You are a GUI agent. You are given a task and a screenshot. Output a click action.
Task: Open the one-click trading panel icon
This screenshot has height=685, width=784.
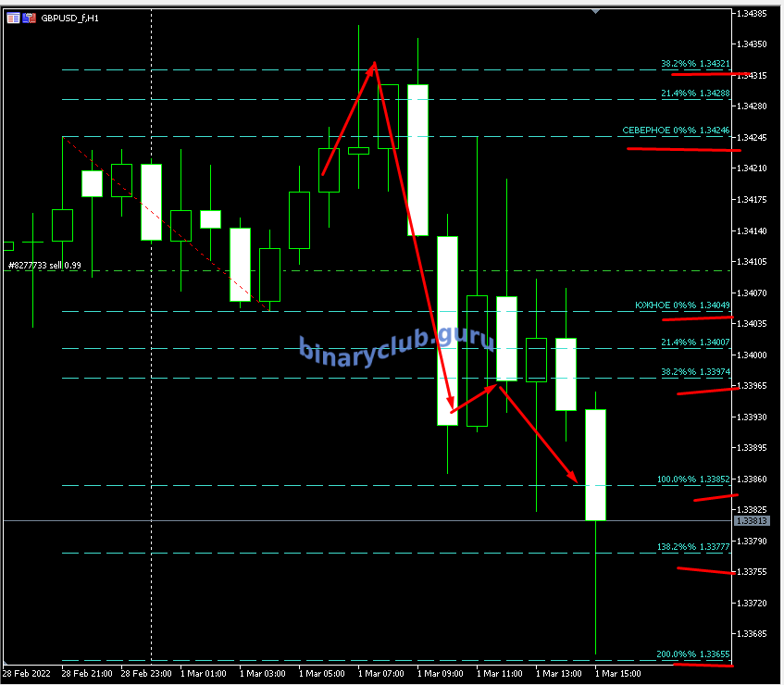click(29, 18)
